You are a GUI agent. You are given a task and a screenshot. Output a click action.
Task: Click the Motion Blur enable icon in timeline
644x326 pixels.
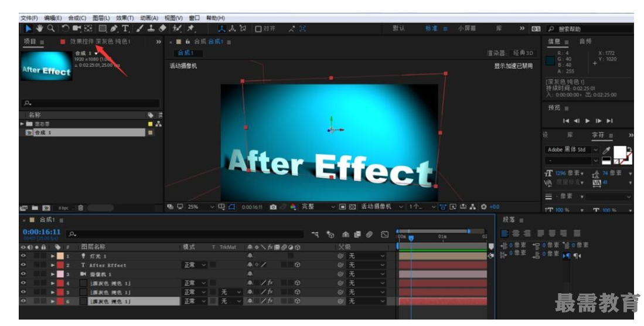pos(369,235)
